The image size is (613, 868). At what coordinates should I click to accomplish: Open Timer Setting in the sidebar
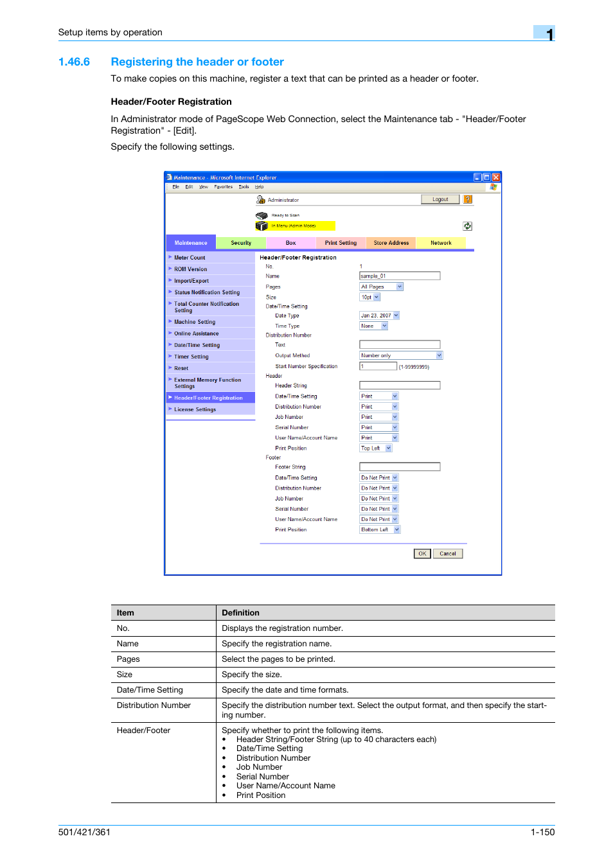211,357
